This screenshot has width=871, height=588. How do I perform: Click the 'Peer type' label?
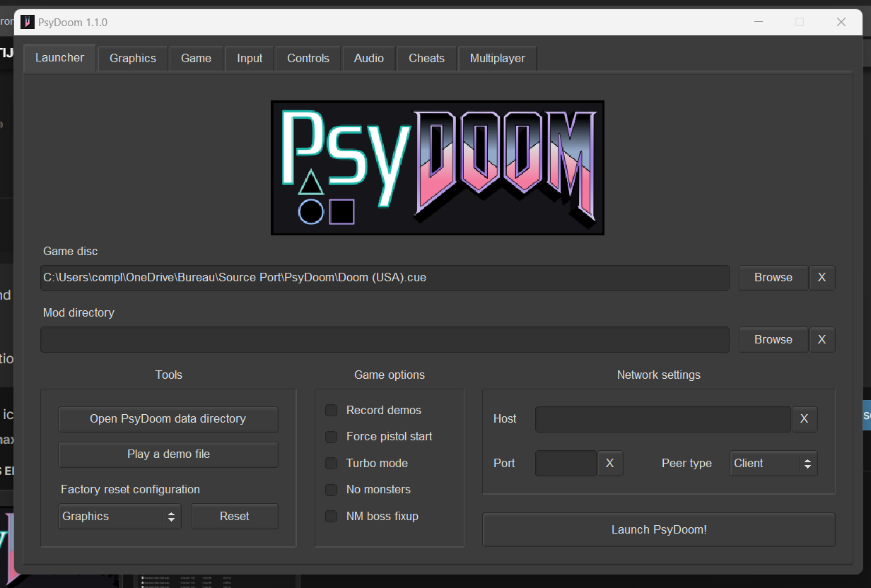click(x=686, y=464)
